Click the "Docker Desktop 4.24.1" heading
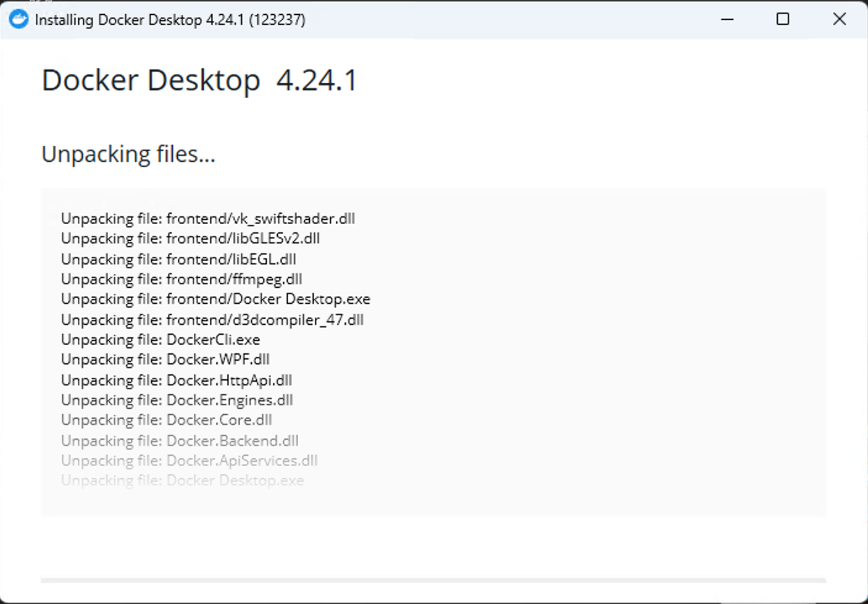This screenshot has height=604, width=868. pyautogui.click(x=199, y=80)
